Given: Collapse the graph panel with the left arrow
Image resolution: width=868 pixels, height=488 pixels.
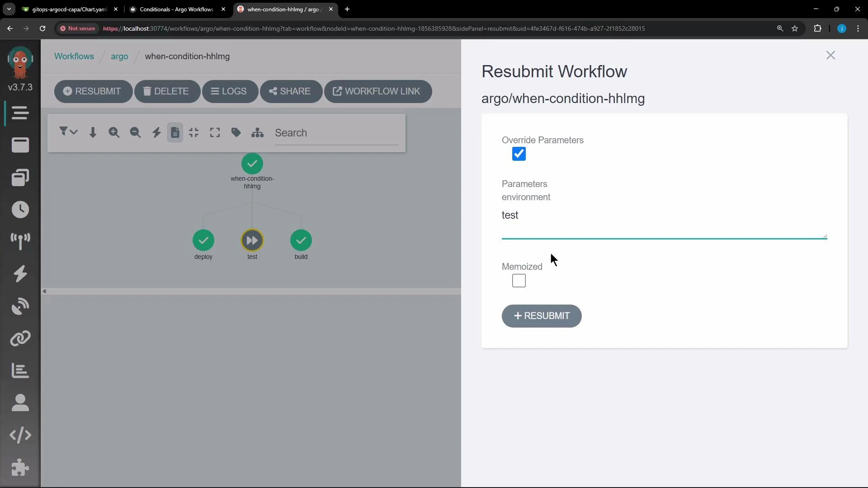Looking at the screenshot, I should 45,291.
